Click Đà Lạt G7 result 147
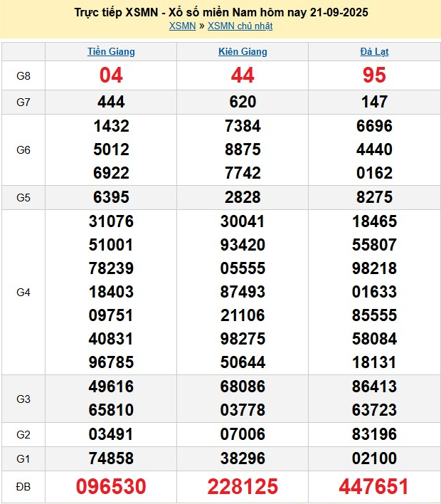Screen dimensions: 441x504 374,103
